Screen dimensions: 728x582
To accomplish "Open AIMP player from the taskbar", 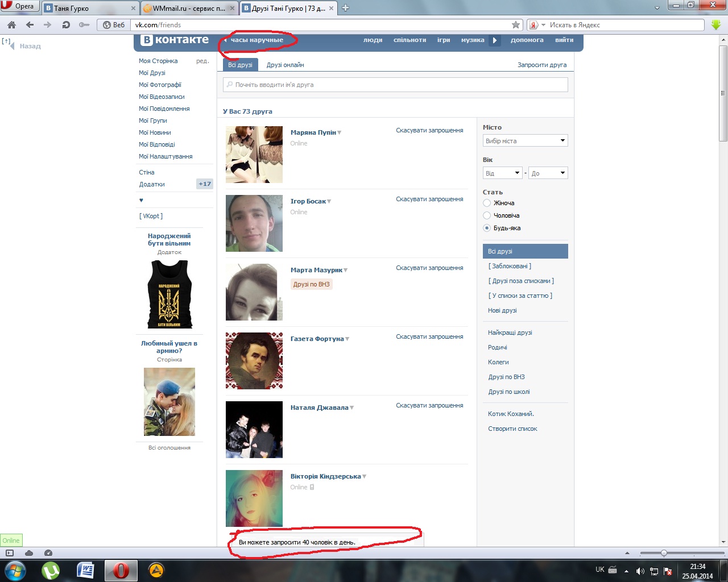I will [156, 571].
